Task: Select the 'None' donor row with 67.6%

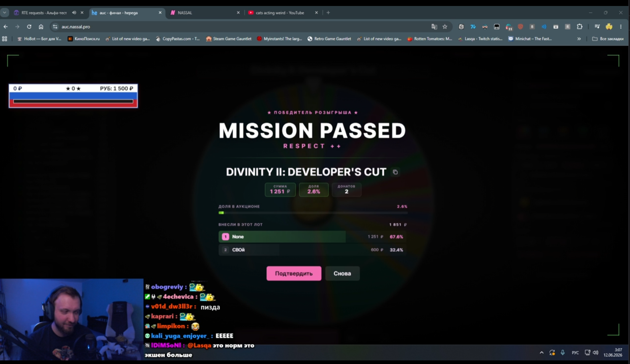Action: click(313, 237)
